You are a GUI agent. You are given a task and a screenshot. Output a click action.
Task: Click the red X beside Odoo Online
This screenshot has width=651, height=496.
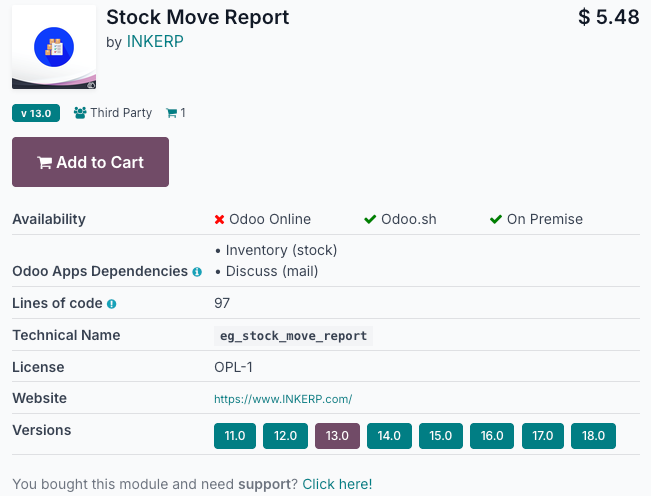219,220
